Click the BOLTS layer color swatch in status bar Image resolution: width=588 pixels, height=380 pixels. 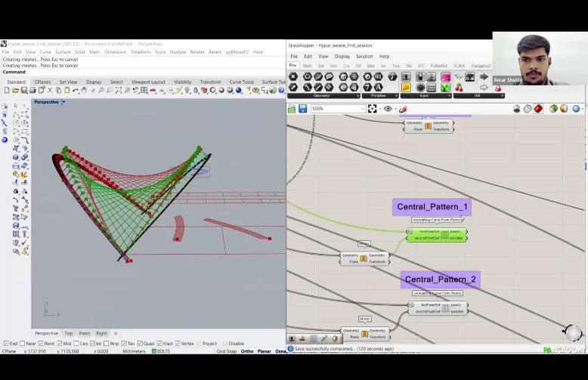click(154, 351)
